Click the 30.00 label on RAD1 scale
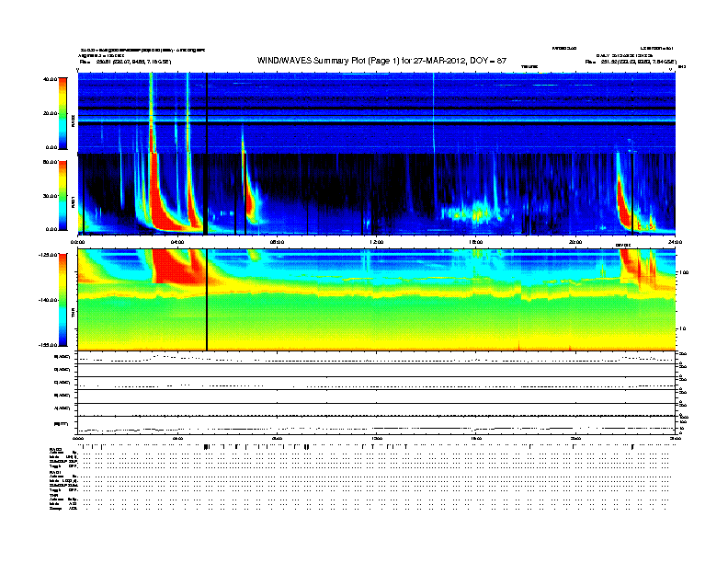The height and width of the screenshot is (563, 728). 50,196
